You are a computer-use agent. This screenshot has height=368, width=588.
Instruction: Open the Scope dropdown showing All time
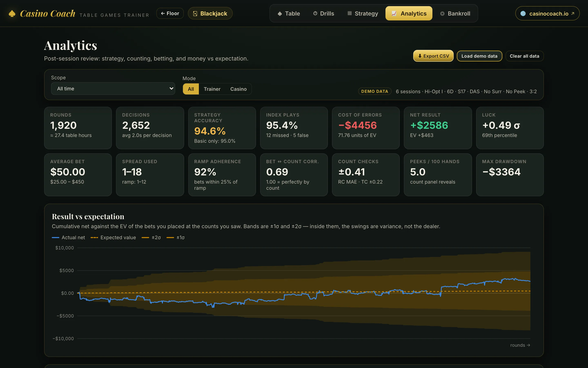113,89
